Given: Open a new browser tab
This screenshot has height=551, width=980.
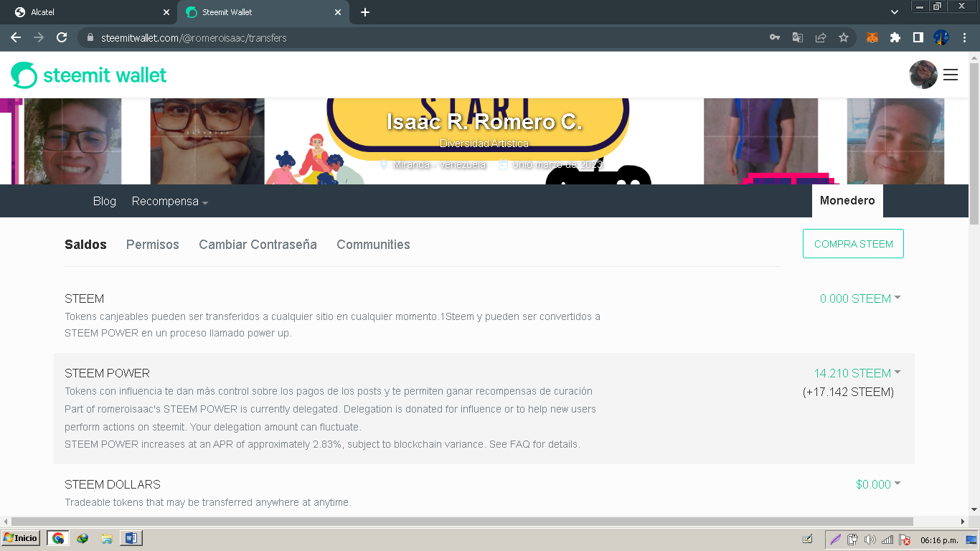Looking at the screenshot, I should 365,12.
